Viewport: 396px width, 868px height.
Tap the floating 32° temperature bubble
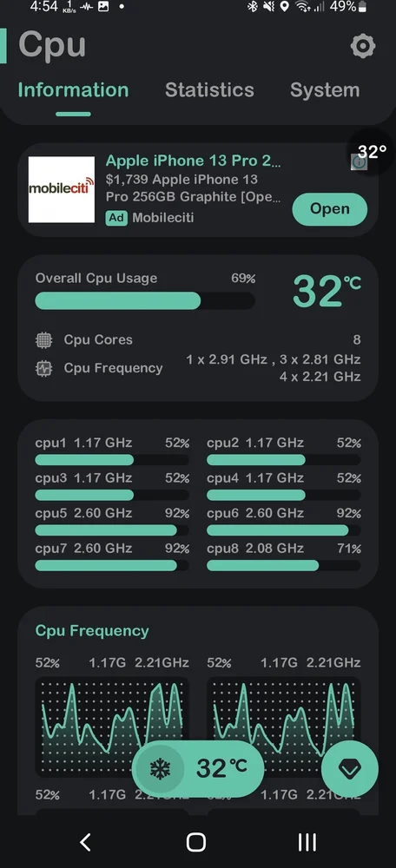tap(370, 152)
